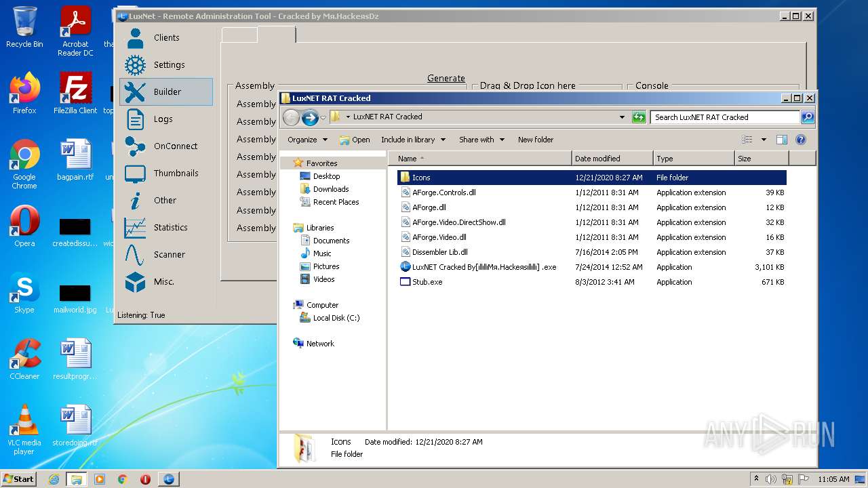The height and width of the screenshot is (488, 868).
Task: Go back in Explorer navigation
Action: coord(291,118)
